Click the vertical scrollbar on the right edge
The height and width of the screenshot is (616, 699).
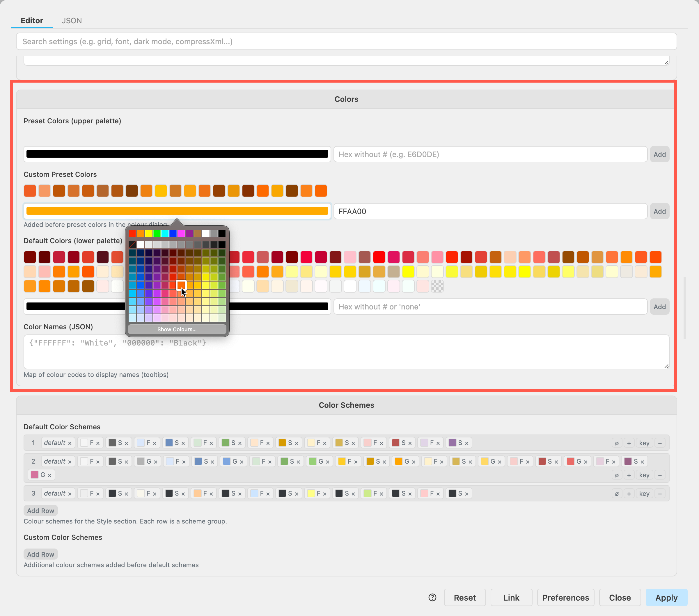[685, 308]
